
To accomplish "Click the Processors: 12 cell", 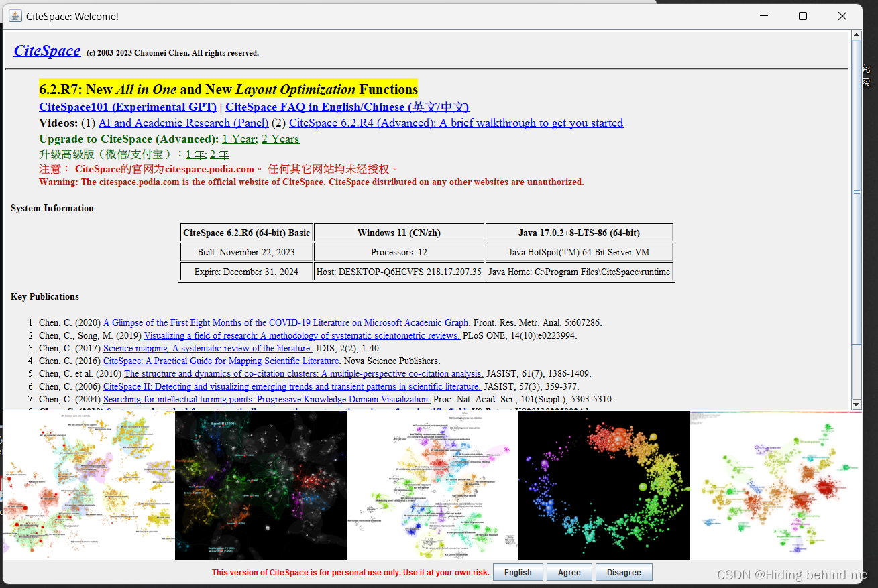I will pos(399,252).
